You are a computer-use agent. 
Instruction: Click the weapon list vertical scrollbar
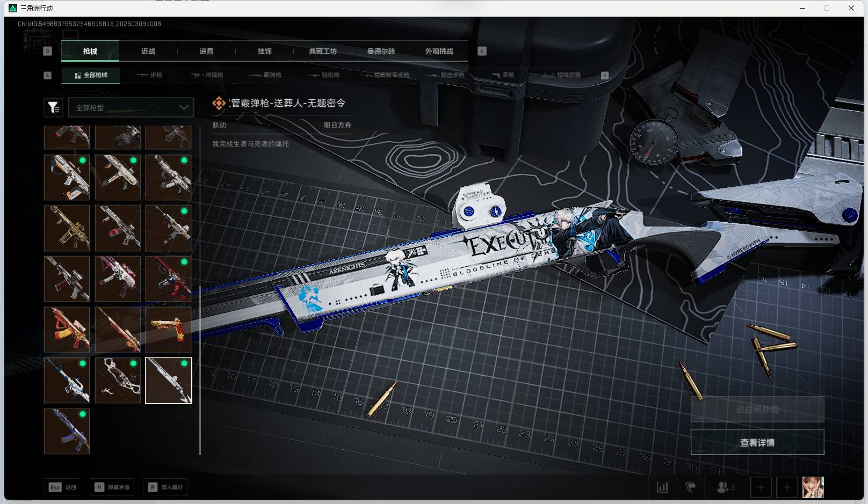point(200,290)
